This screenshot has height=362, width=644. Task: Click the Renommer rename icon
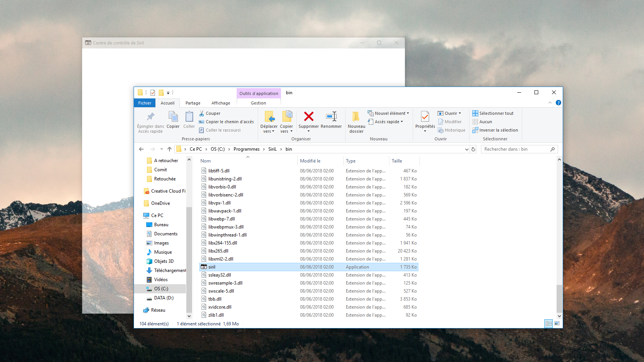click(x=331, y=116)
